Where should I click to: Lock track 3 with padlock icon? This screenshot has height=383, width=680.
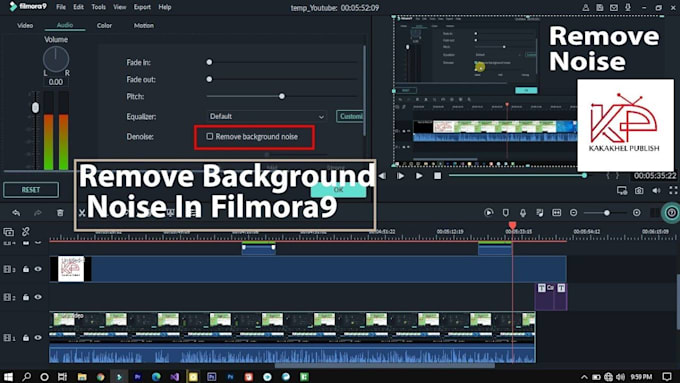coord(26,269)
